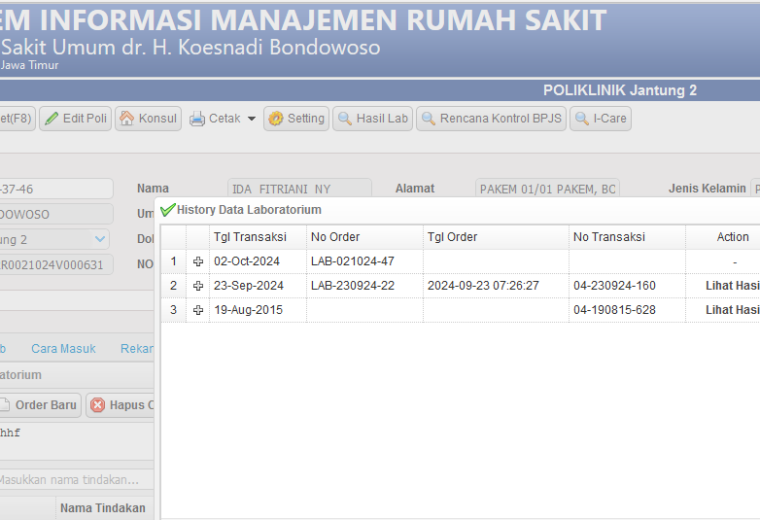Open Rencana Kontrol BPJS search icon

428,119
